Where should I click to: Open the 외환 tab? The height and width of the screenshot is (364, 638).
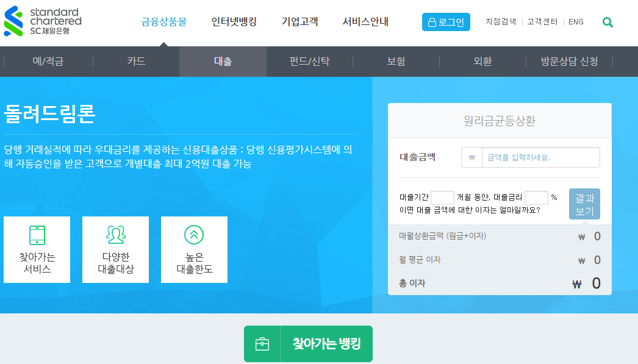(x=482, y=61)
